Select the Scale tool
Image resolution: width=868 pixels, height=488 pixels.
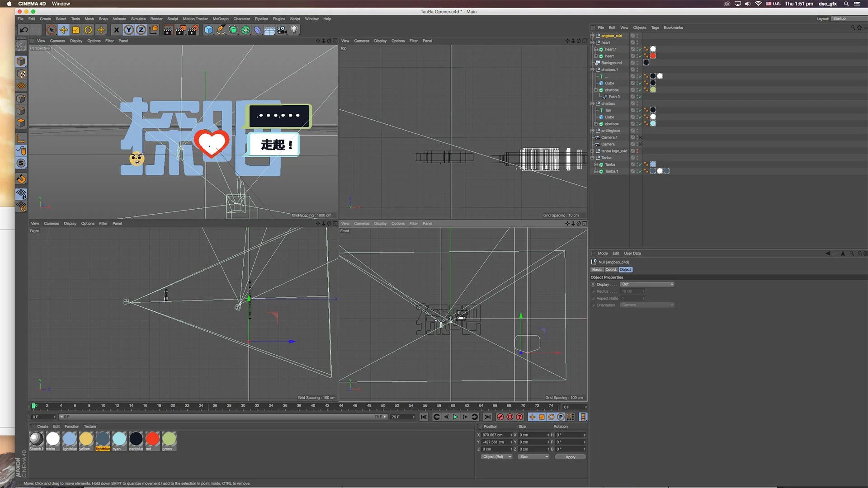(76, 30)
